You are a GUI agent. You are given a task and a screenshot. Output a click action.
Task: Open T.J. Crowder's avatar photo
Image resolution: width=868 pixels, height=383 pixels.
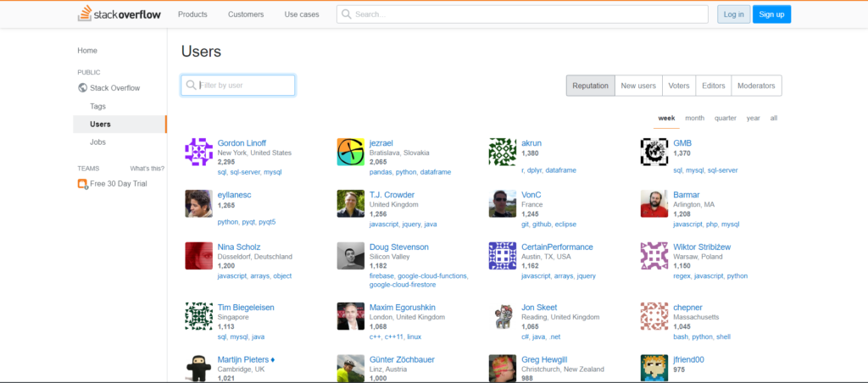350,203
